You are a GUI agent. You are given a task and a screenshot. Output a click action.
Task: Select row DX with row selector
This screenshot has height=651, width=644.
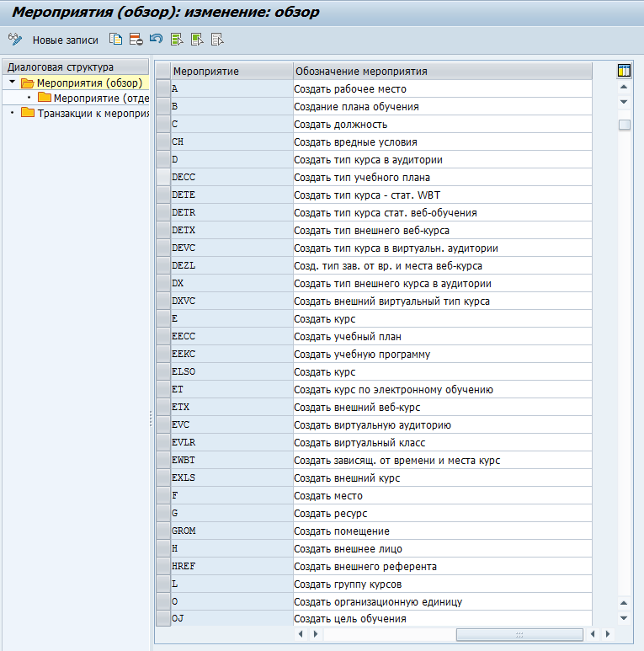(x=163, y=284)
